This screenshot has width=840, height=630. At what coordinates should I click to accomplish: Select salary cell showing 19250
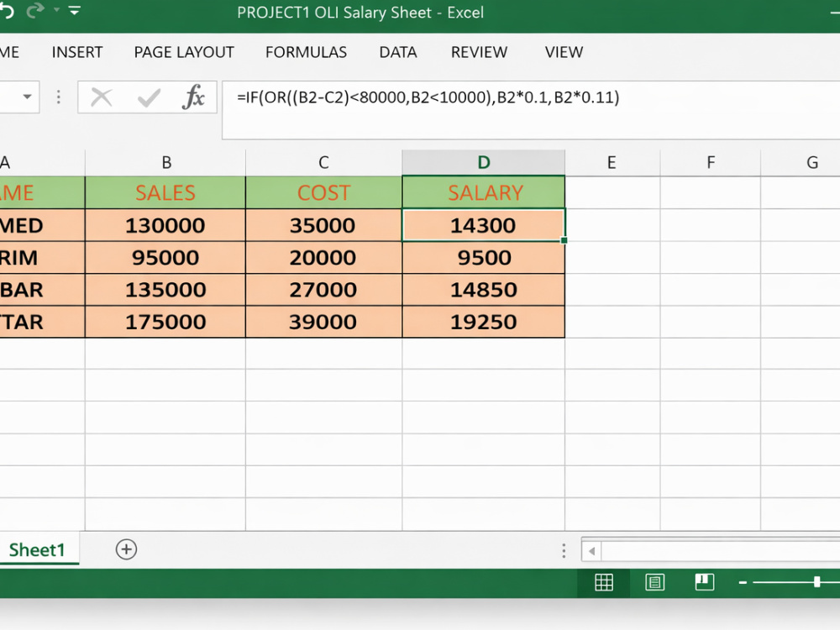483,322
